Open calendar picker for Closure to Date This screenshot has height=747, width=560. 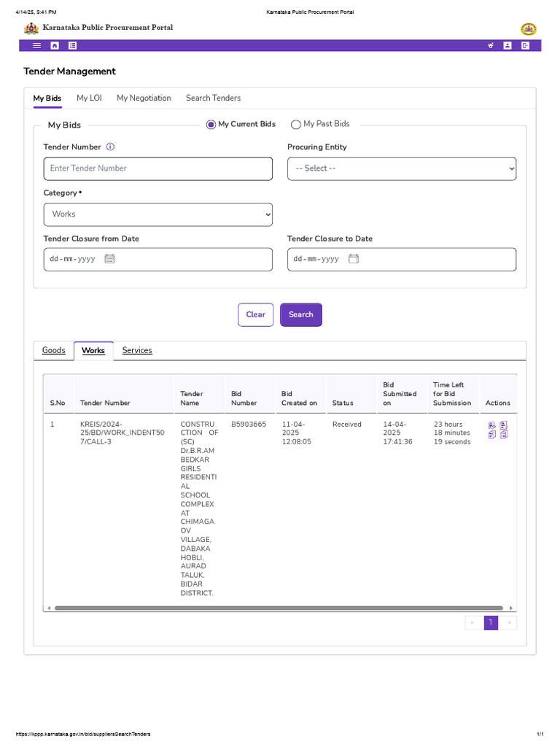[354, 259]
